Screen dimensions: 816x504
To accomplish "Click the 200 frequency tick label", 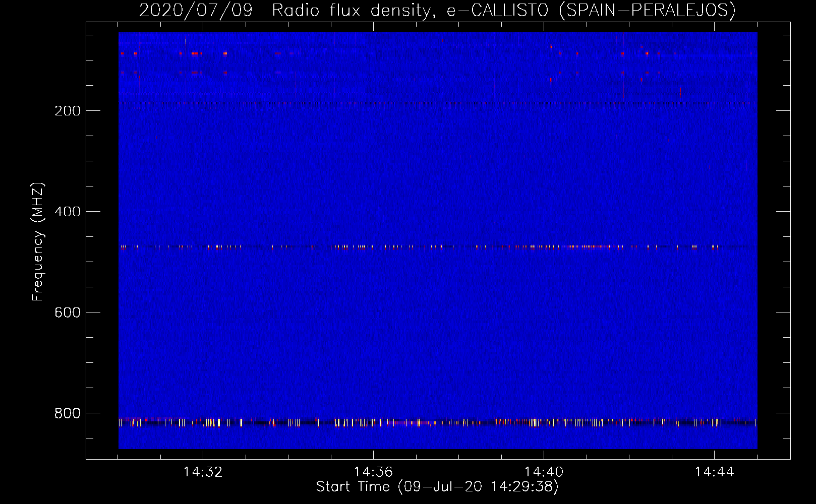I will (x=68, y=111).
